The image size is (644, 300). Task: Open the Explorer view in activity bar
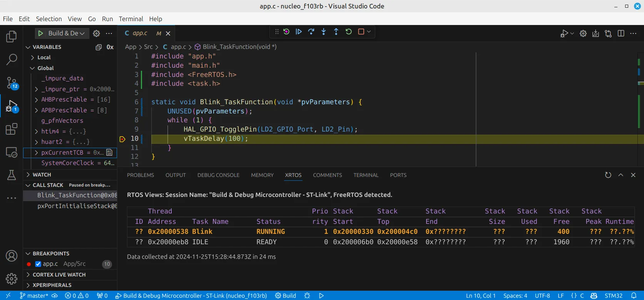click(12, 37)
